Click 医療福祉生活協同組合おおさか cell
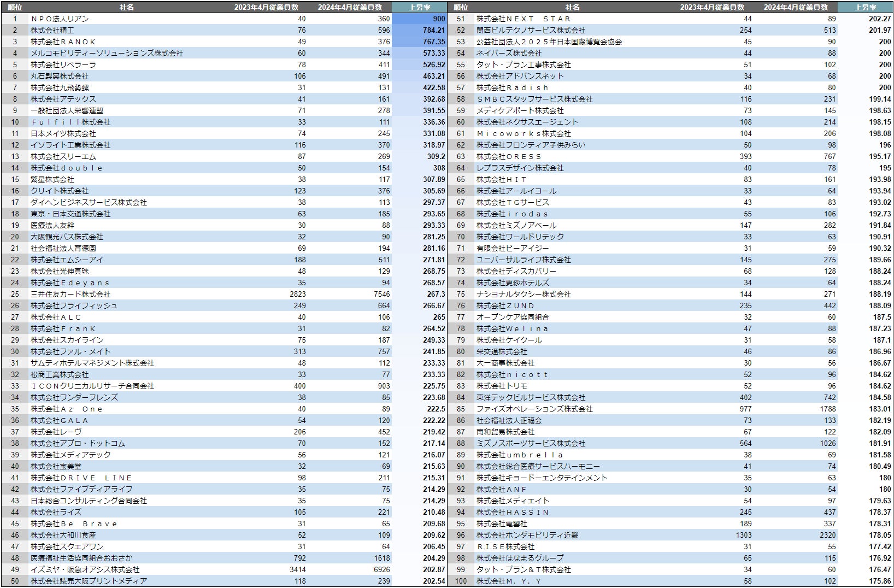Image resolution: width=894 pixels, height=588 pixels. [81, 558]
